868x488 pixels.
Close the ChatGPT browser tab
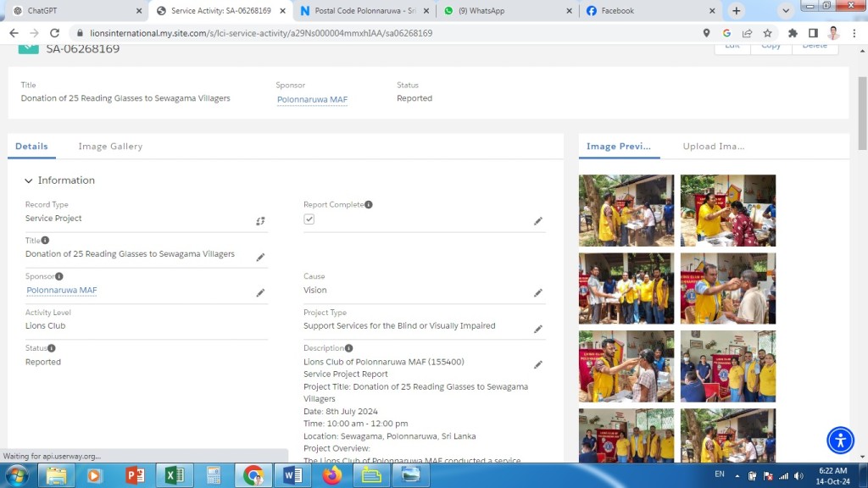[139, 10]
